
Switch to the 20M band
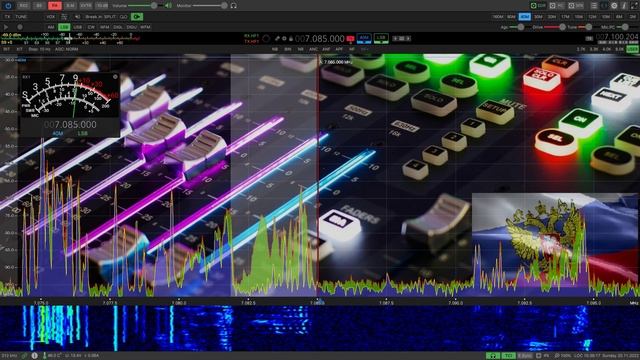[552, 17]
